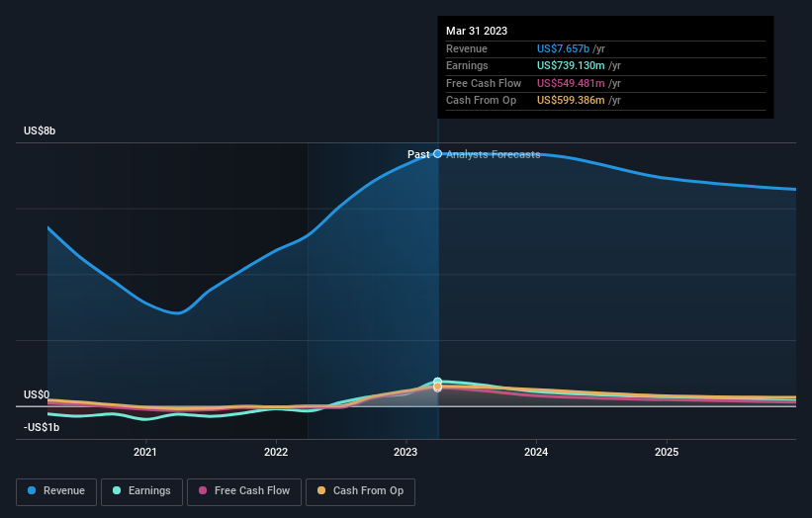Click the revenue value US$7.657b
Viewport: 812px width, 518px height.
[x=563, y=48]
